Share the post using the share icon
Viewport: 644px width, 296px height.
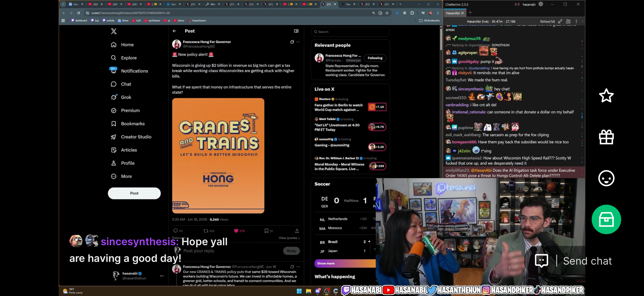(297, 231)
